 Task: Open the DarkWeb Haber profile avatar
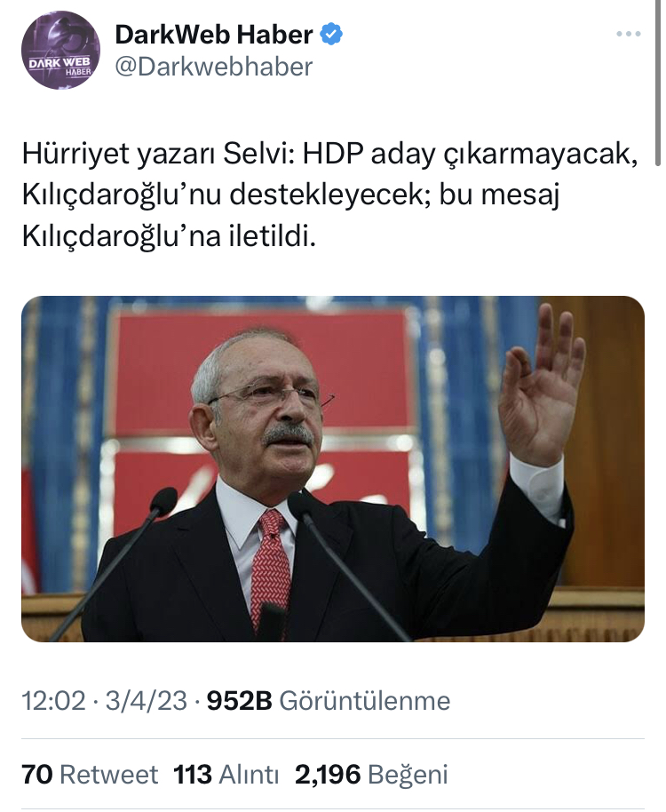pyautogui.click(x=60, y=51)
